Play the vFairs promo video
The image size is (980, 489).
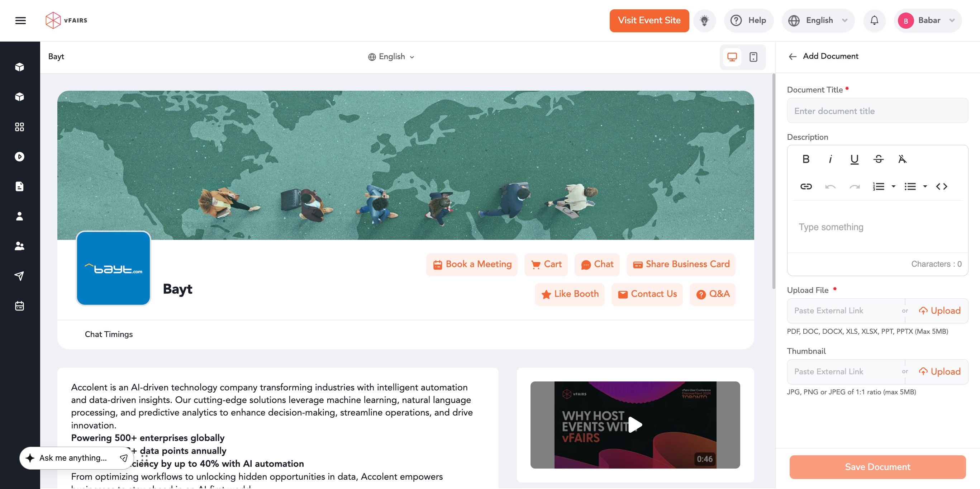click(x=635, y=425)
